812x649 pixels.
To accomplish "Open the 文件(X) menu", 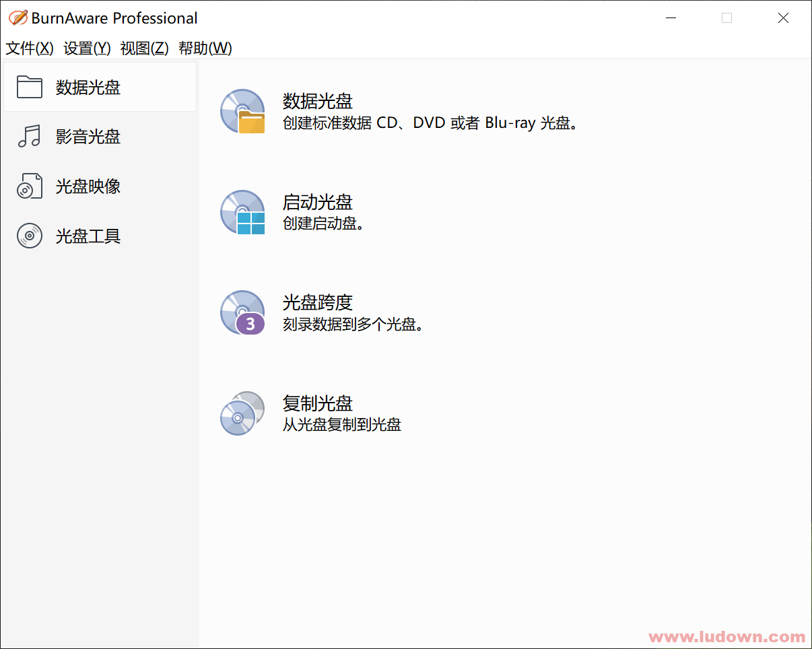I will [x=30, y=48].
